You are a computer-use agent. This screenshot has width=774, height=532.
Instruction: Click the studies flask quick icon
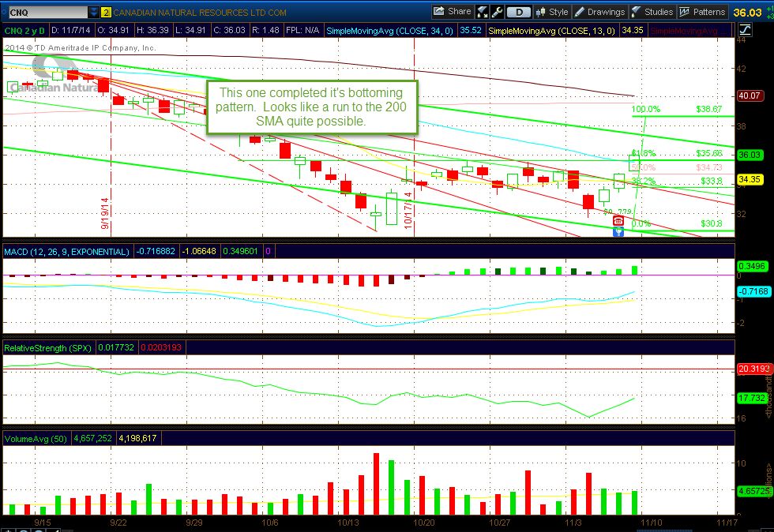click(x=483, y=12)
